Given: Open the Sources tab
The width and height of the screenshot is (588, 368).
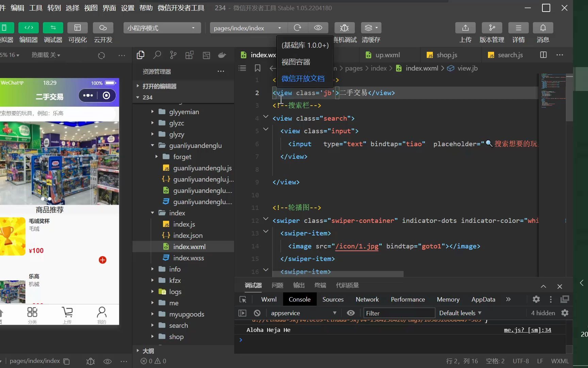Looking at the screenshot, I should click(x=333, y=300).
